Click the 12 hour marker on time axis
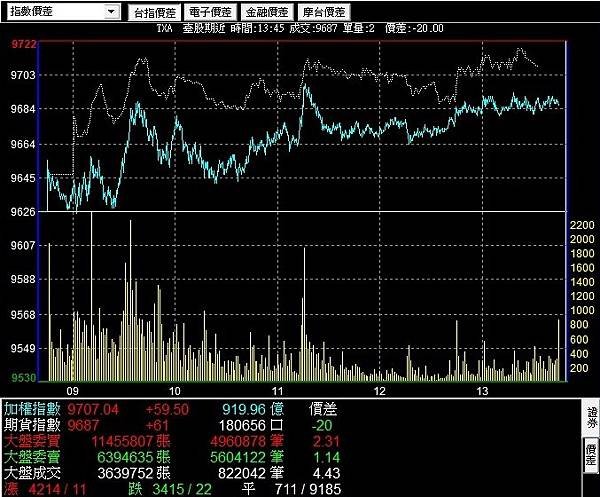The width and height of the screenshot is (600, 497). coord(380,391)
